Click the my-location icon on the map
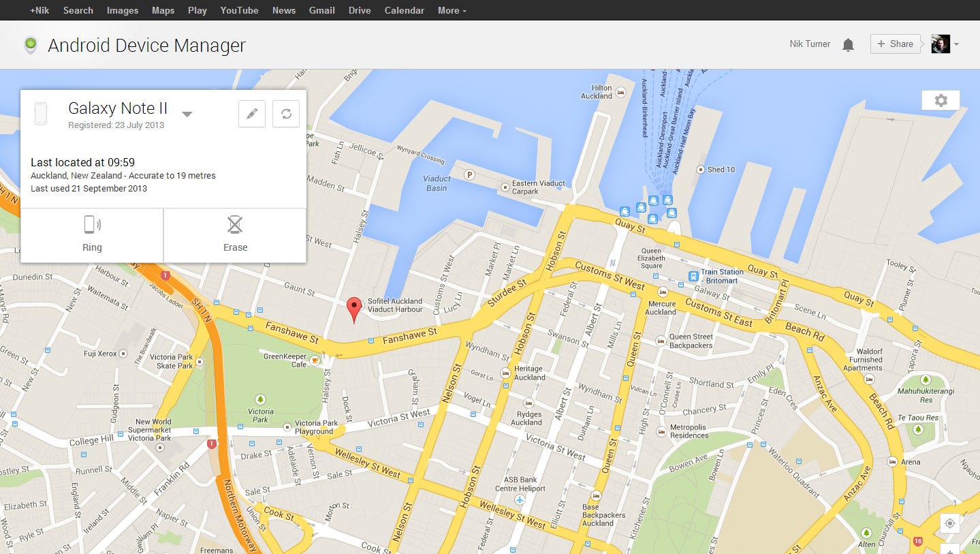Viewport: 980px width, 554px height. coord(949,523)
